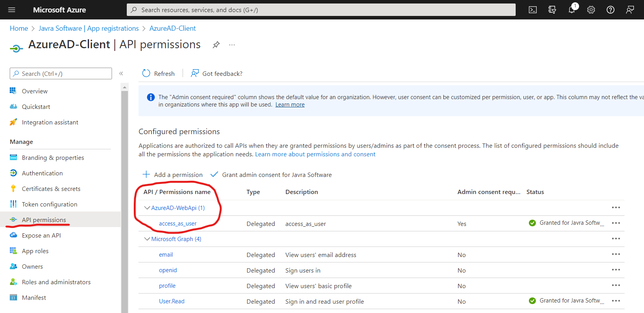Open the User.Read permission link

171,301
